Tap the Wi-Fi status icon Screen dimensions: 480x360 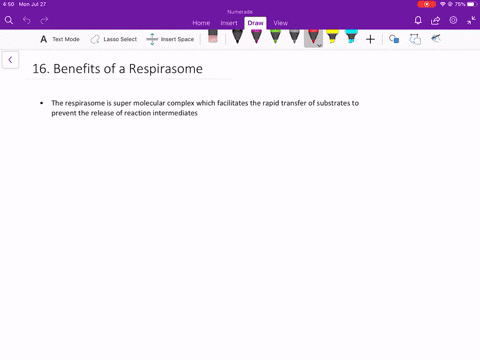pos(442,4)
